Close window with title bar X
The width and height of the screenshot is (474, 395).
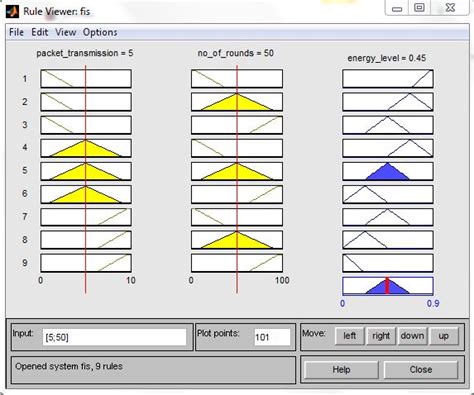(450, 8)
